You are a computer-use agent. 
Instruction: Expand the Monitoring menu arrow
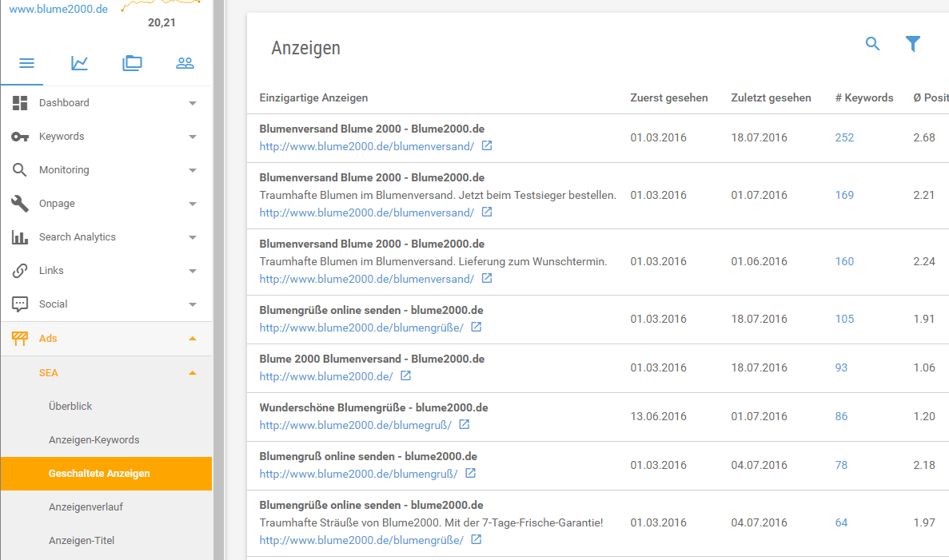click(193, 170)
